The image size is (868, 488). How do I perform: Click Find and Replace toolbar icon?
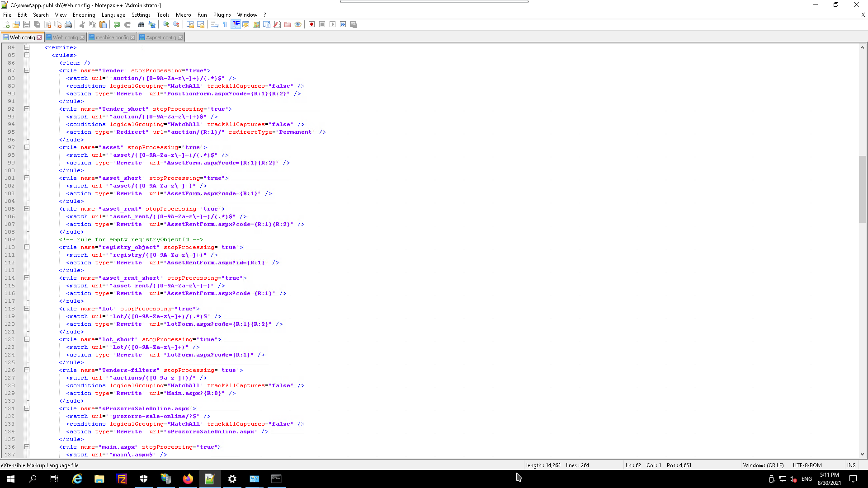pyautogui.click(x=152, y=24)
